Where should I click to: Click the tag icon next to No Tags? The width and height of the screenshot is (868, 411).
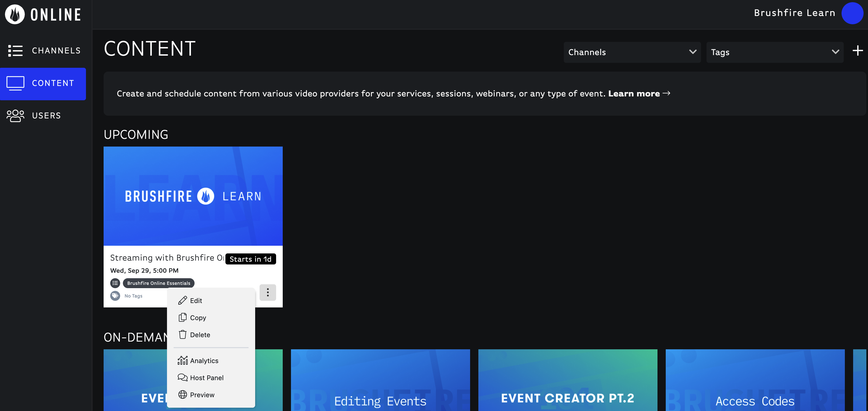coord(115,296)
